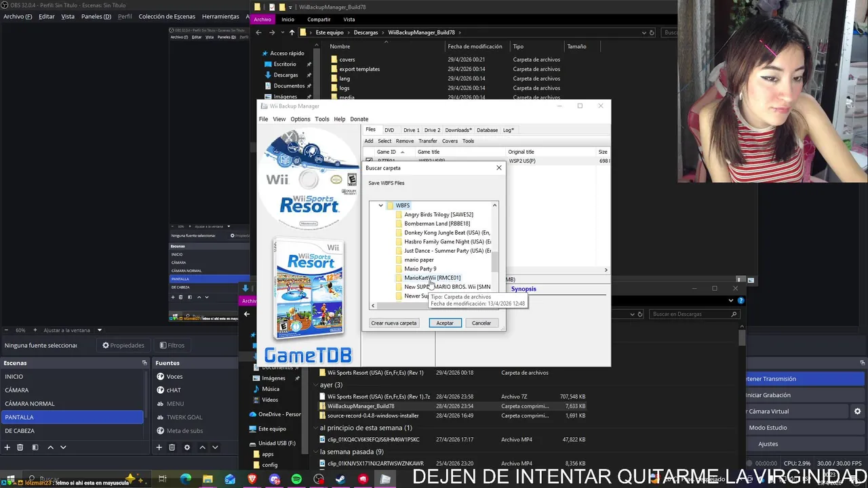The width and height of the screenshot is (868, 488).
Task: Open Tools menu in Wii Backup Manager
Action: tap(322, 119)
